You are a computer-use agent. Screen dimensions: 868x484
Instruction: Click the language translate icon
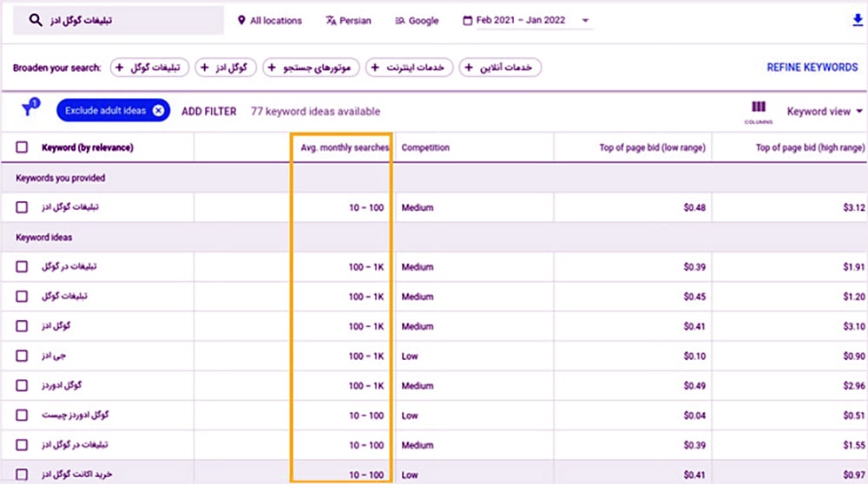[331, 21]
